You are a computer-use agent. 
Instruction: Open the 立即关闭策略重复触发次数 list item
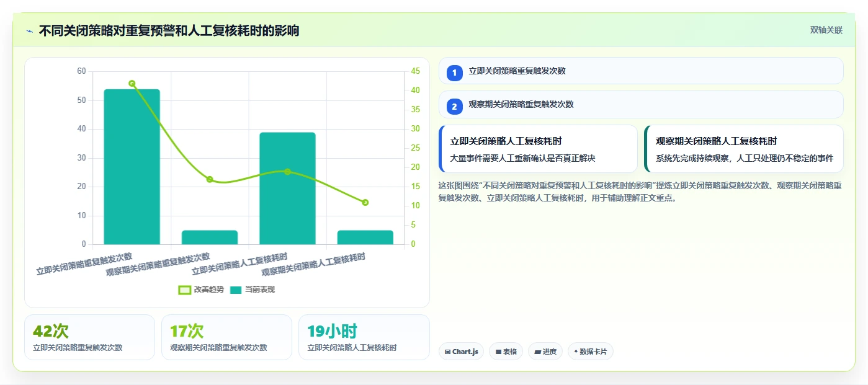pos(641,71)
